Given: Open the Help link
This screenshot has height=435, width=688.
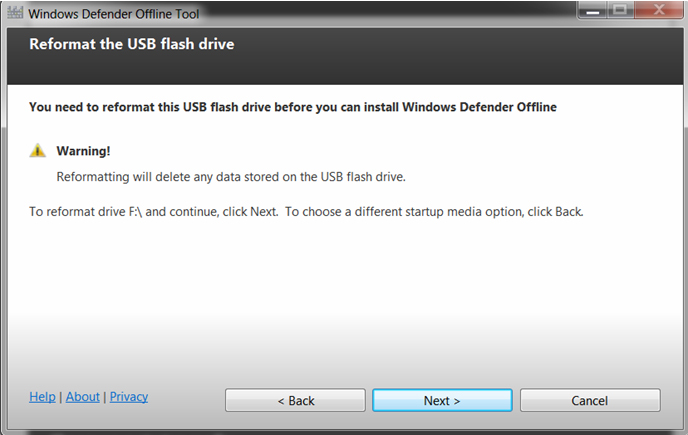Looking at the screenshot, I should (42, 397).
